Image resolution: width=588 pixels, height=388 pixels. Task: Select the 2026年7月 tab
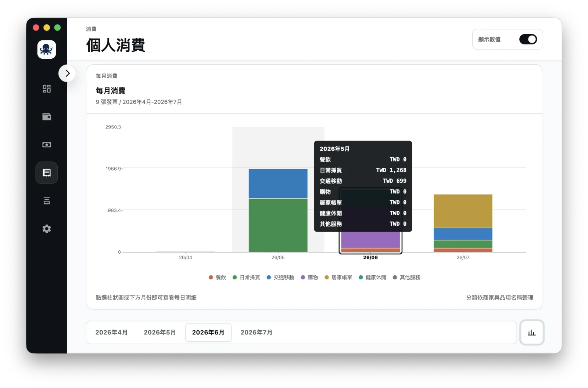click(x=257, y=333)
